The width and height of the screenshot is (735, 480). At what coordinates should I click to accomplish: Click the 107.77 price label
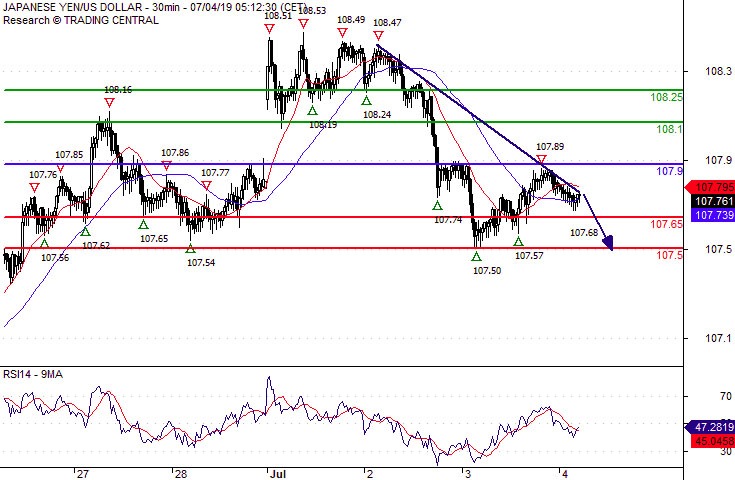[x=215, y=172]
